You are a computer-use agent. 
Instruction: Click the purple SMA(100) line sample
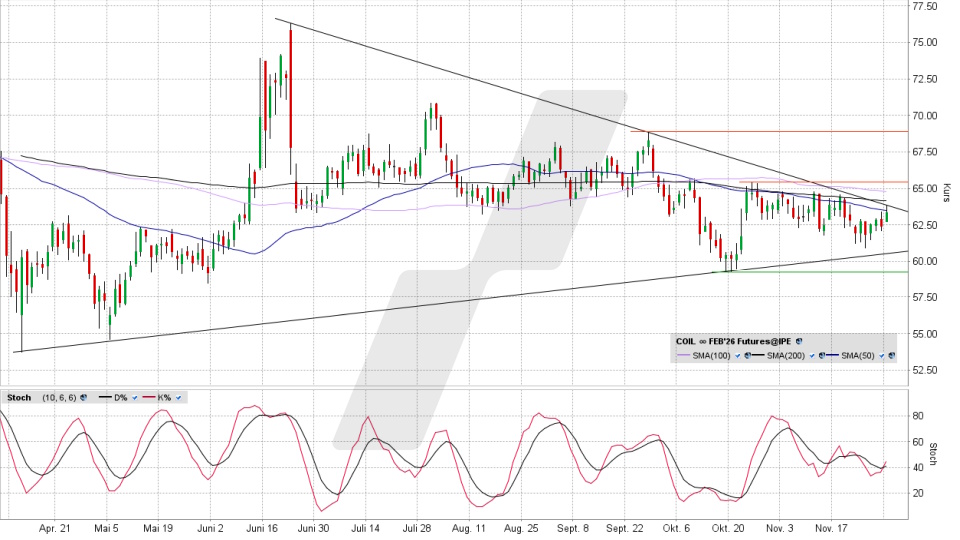point(683,354)
